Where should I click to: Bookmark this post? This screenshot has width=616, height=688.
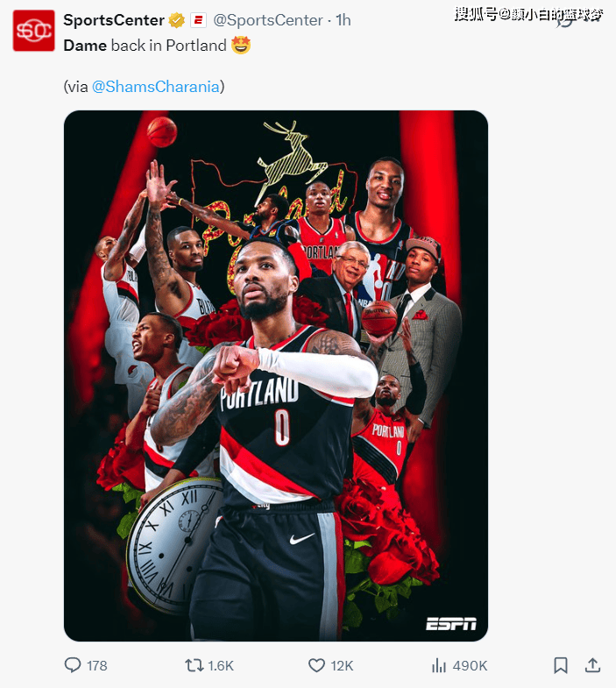561,665
